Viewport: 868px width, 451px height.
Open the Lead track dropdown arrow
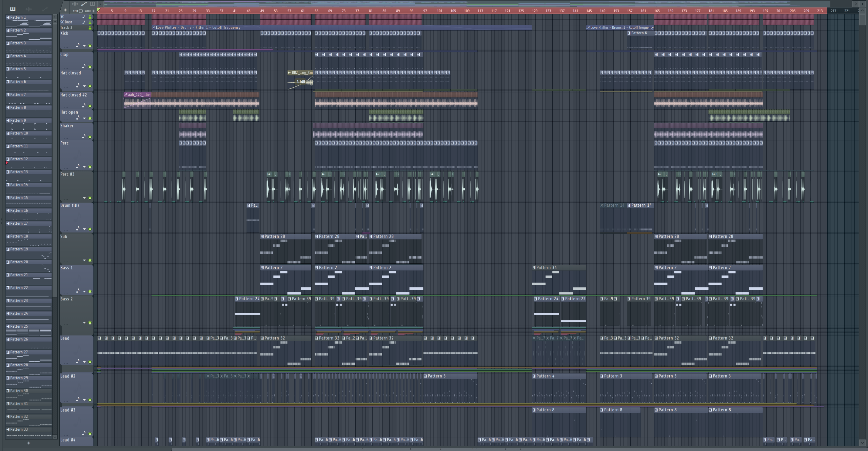point(84,362)
